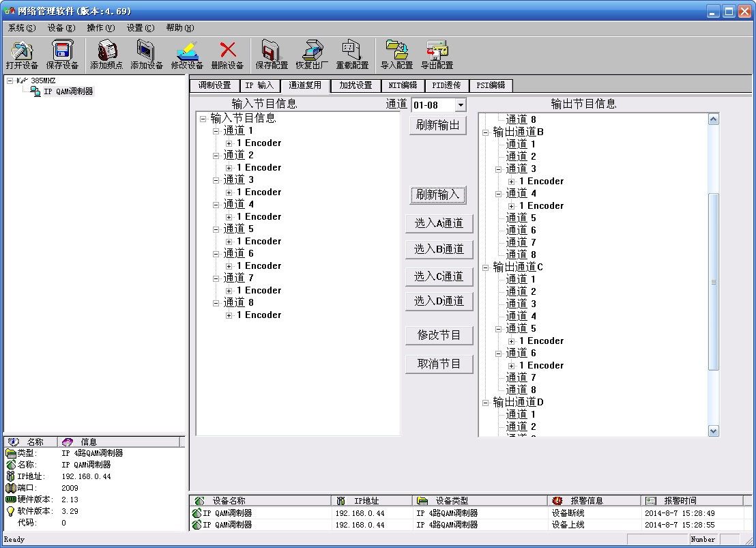The width and height of the screenshot is (756, 548).
Task: Open the 通道 01-08 dropdown
Action: tap(461, 105)
